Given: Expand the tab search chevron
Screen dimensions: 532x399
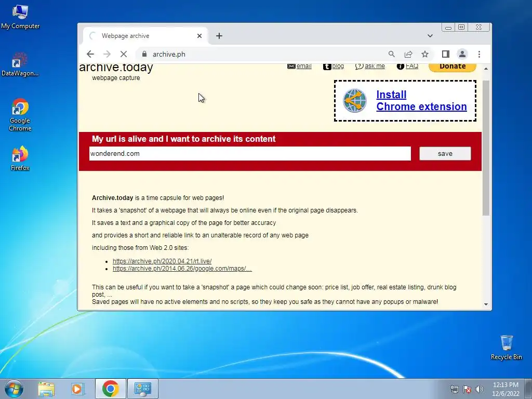Looking at the screenshot, I should click(x=430, y=36).
